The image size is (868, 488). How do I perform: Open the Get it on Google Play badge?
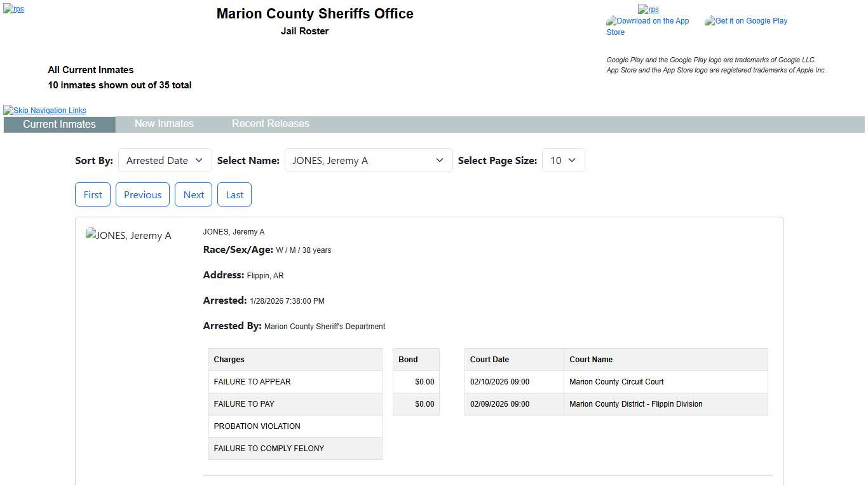(x=746, y=21)
